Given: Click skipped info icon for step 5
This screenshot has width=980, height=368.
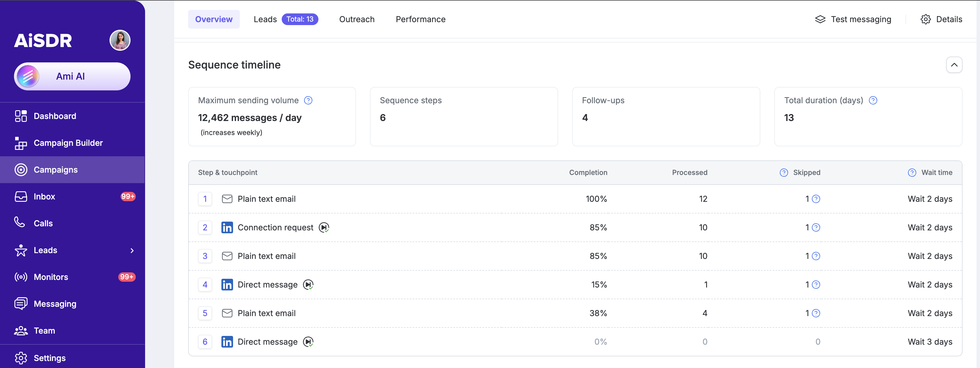Looking at the screenshot, I should 816,313.
